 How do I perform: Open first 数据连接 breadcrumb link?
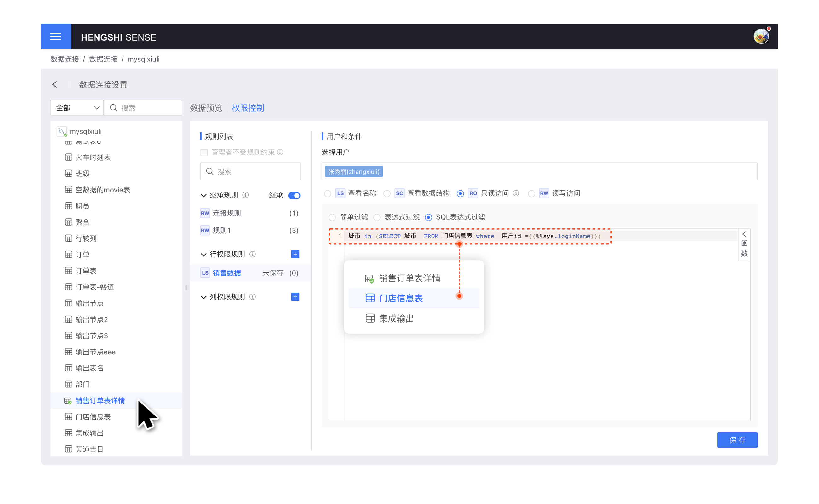point(65,59)
